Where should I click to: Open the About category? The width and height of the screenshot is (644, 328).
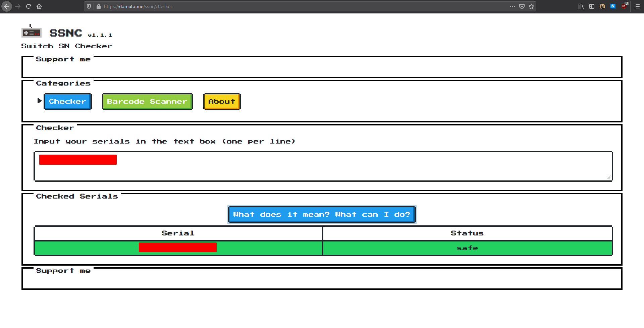click(x=222, y=101)
